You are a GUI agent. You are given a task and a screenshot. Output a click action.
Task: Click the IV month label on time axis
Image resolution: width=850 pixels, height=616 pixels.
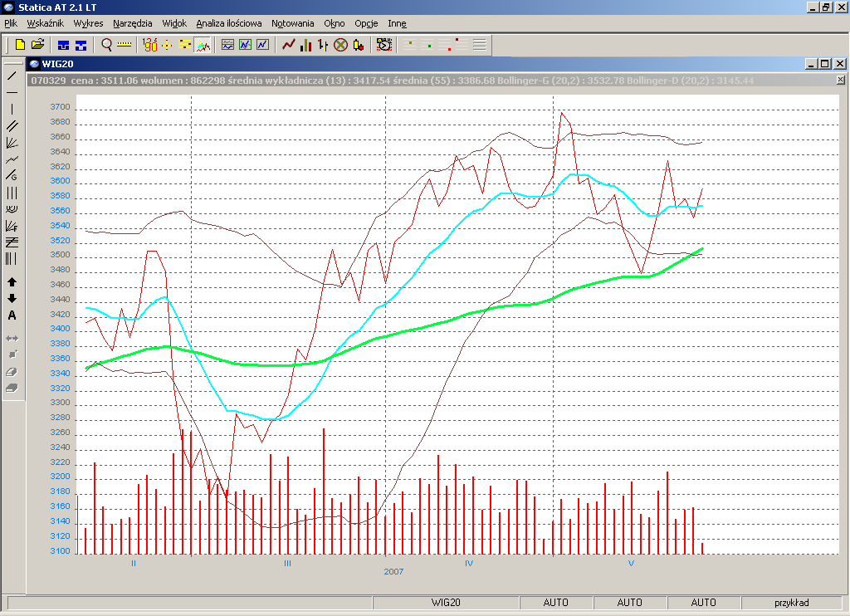469,564
